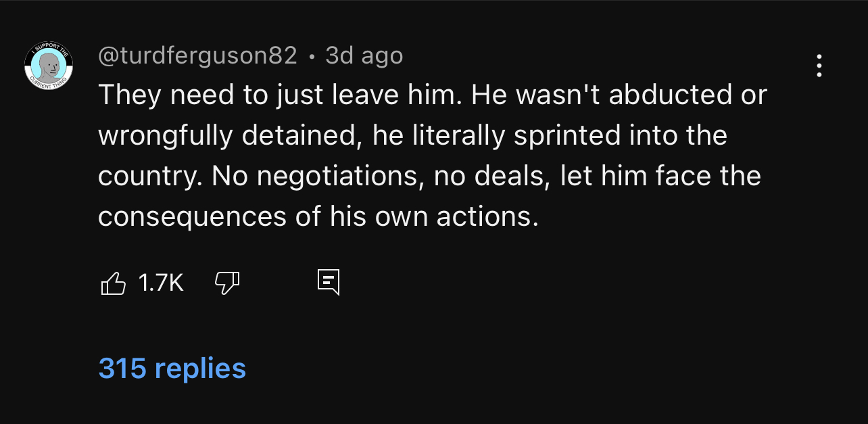Visit the @turdferguson82 channel link

(x=198, y=56)
